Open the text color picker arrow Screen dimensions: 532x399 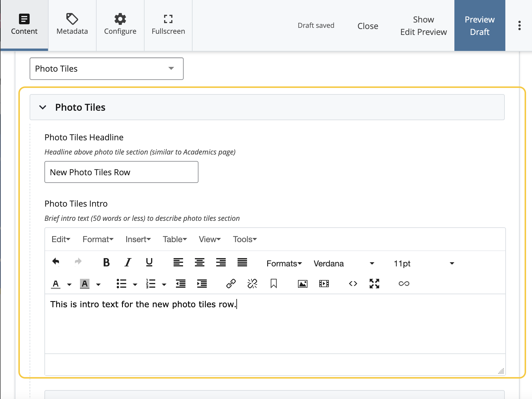tap(69, 284)
